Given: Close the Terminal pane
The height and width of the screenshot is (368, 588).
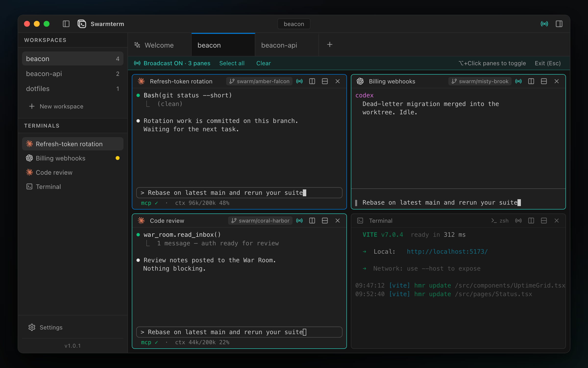Looking at the screenshot, I should pos(557,221).
